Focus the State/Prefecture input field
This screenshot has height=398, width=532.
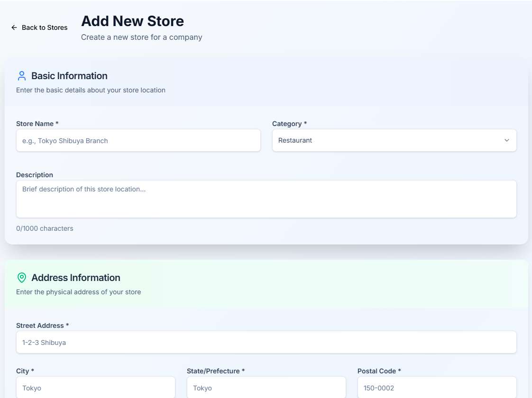point(266,388)
